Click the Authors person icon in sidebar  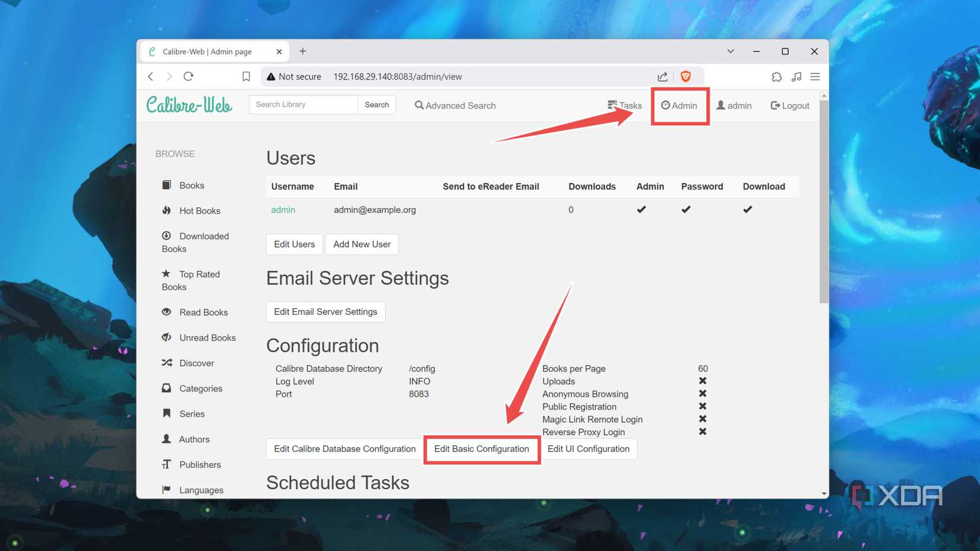pos(166,439)
